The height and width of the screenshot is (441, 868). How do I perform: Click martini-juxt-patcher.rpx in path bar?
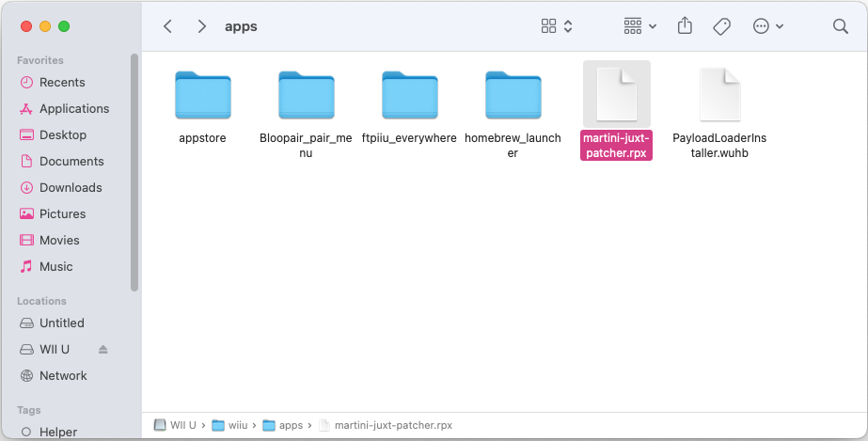386,426
